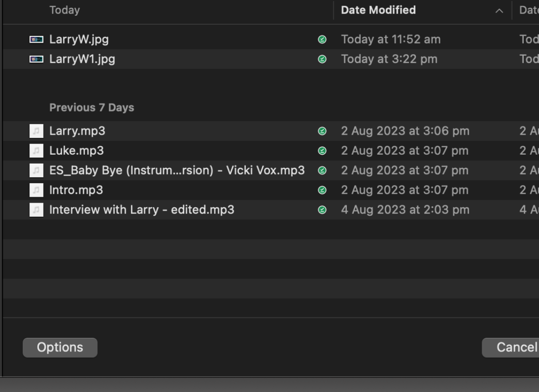Image resolution: width=539 pixels, height=392 pixels.
Task: Toggle sort order arrow in Date Modified column
Action: pos(499,11)
